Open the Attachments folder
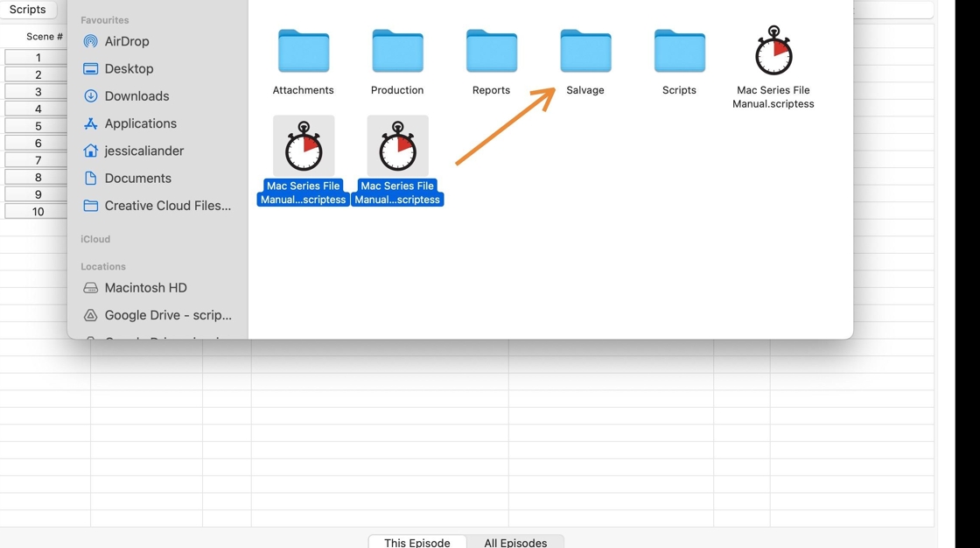The width and height of the screenshot is (980, 548). (303, 52)
